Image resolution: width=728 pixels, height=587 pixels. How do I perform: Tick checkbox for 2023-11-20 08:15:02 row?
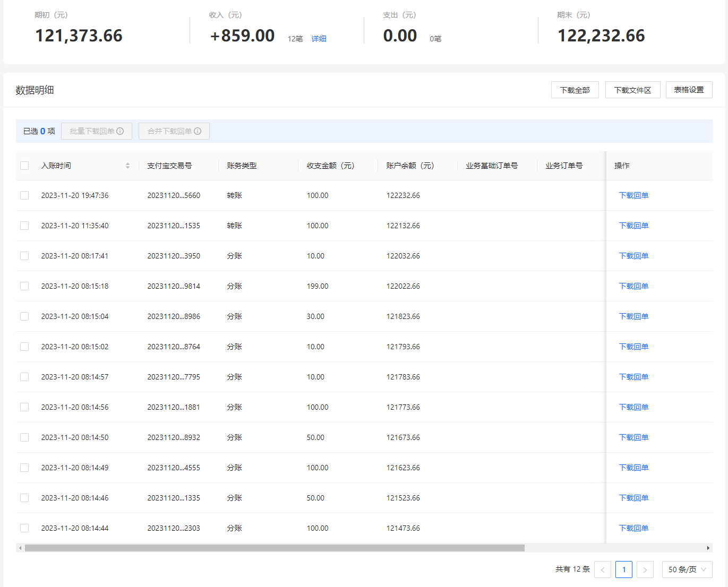[x=24, y=347]
